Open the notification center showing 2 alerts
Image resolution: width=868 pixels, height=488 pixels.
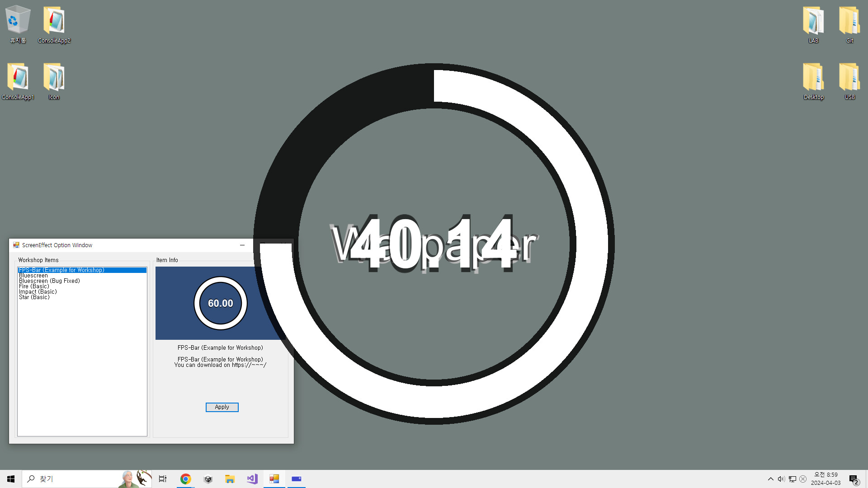(853, 479)
